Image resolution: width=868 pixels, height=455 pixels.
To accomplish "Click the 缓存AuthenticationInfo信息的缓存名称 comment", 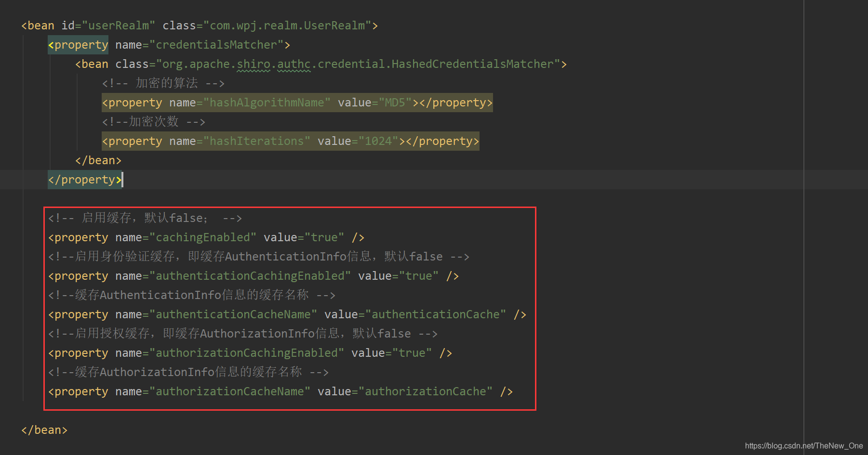I will (x=192, y=295).
